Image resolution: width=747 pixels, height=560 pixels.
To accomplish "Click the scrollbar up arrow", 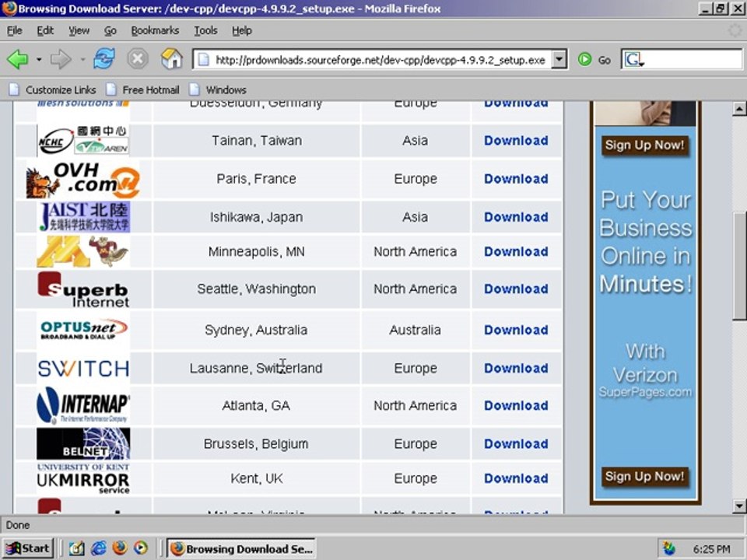I will (x=739, y=109).
